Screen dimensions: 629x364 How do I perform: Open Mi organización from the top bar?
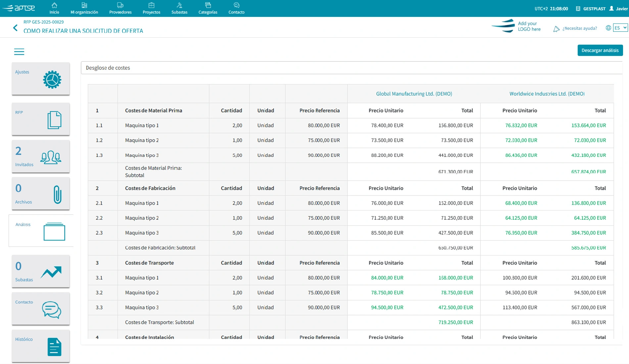click(x=84, y=8)
